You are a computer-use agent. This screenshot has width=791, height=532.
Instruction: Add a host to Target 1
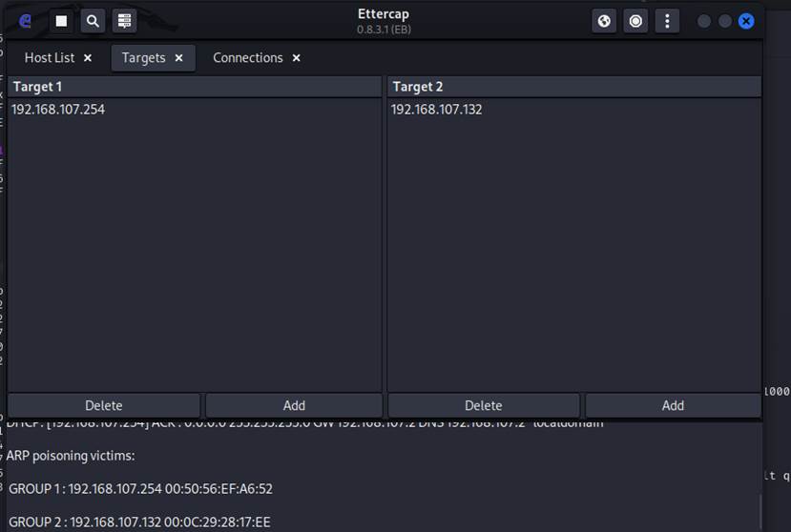(294, 405)
